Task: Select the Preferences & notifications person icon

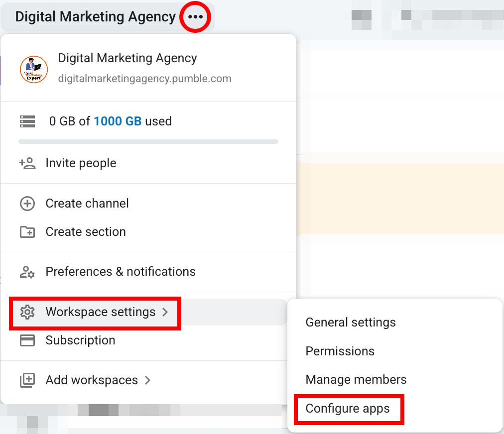Action: (27, 272)
